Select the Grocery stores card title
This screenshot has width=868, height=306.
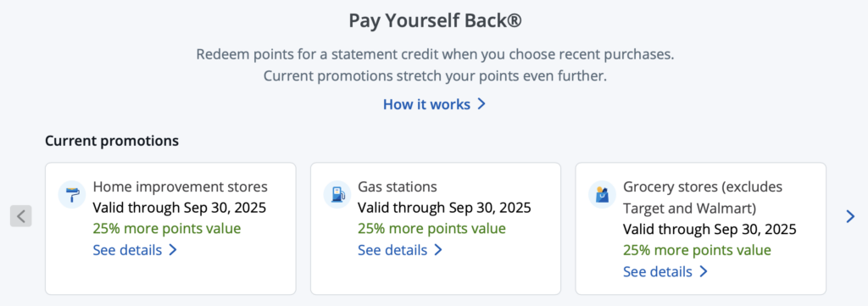(703, 198)
